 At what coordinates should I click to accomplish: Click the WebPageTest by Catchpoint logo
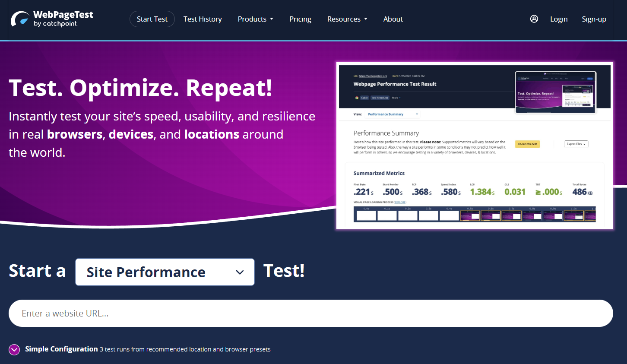52,19
